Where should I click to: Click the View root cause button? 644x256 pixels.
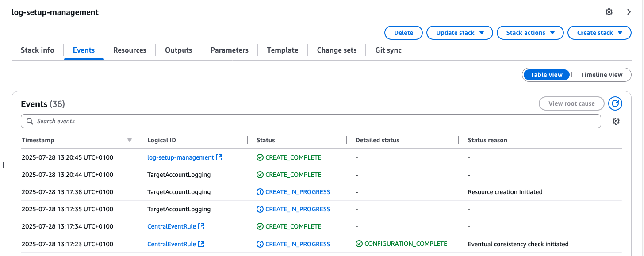click(571, 103)
